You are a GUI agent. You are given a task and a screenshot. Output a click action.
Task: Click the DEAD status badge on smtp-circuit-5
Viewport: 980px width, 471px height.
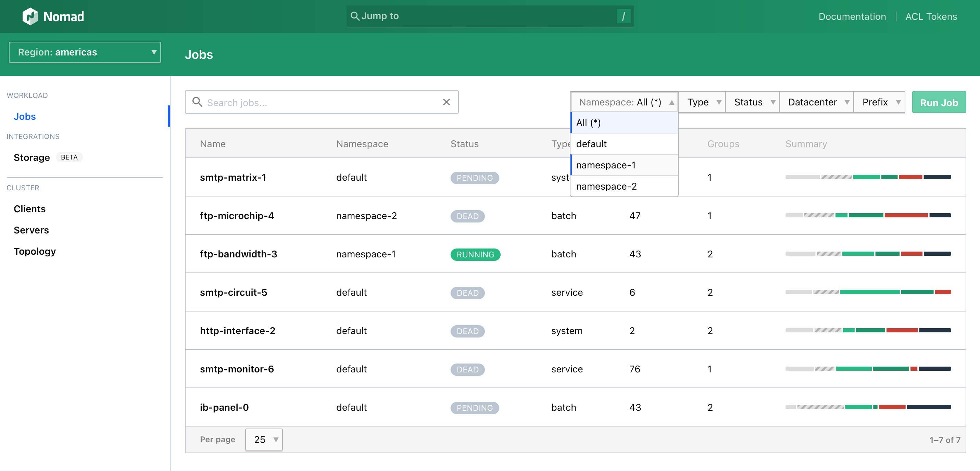click(467, 293)
